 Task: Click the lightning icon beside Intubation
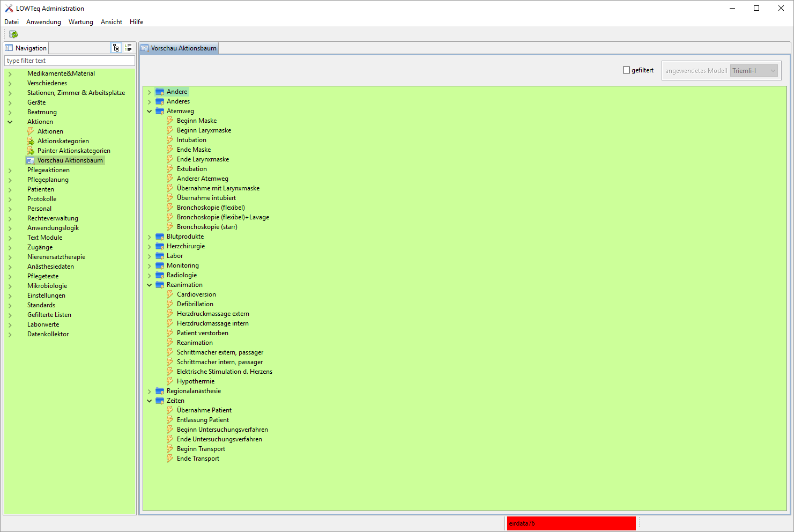coord(170,140)
